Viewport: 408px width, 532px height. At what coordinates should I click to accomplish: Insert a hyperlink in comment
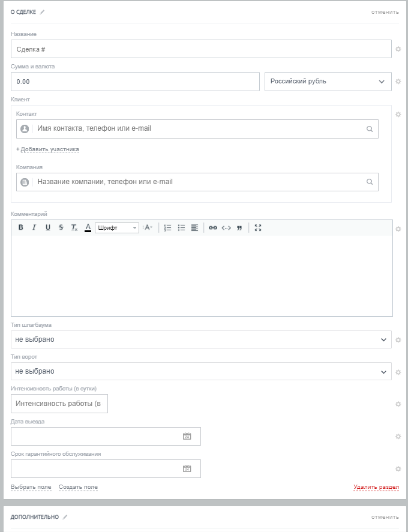point(212,228)
